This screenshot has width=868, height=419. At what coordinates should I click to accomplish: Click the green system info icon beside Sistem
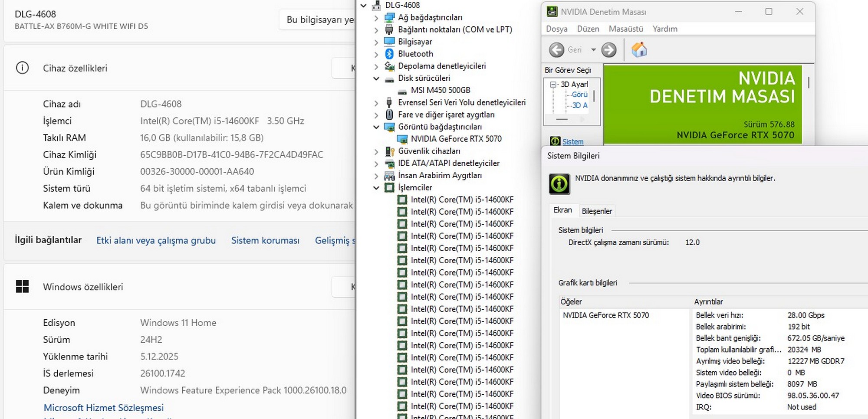click(x=555, y=141)
